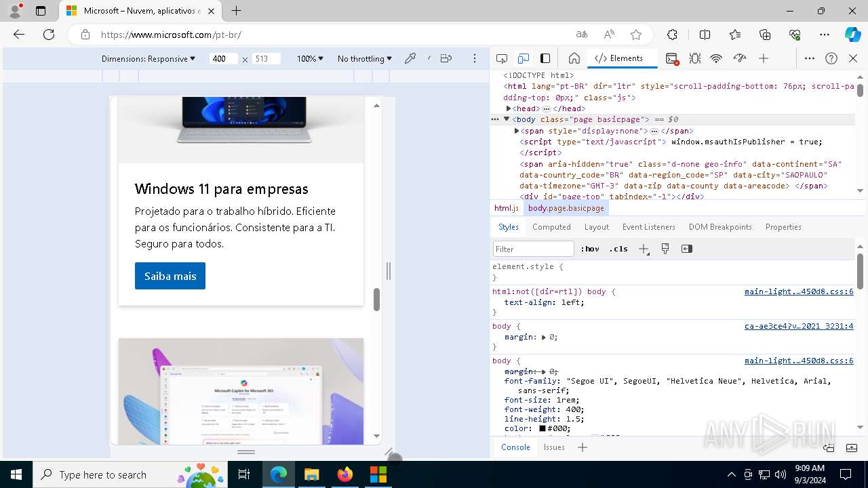Switch to Console drawer tab
The image size is (868, 488).
click(x=515, y=447)
